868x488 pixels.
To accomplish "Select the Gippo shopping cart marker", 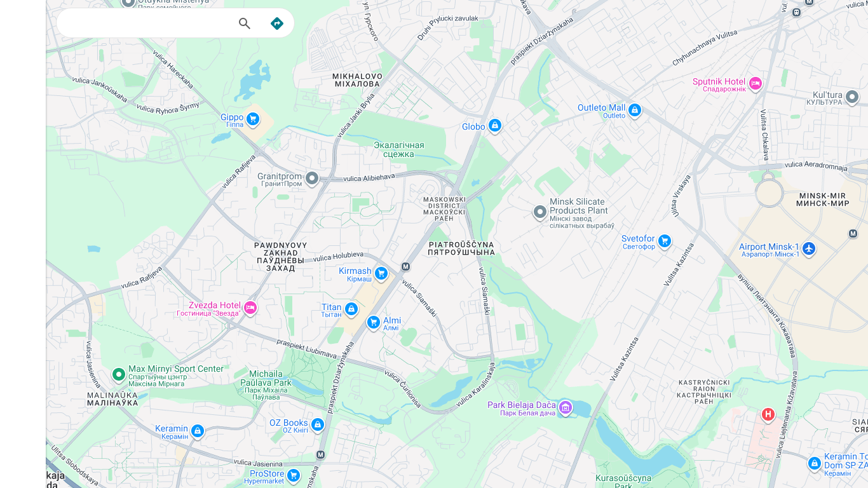I will (x=253, y=119).
